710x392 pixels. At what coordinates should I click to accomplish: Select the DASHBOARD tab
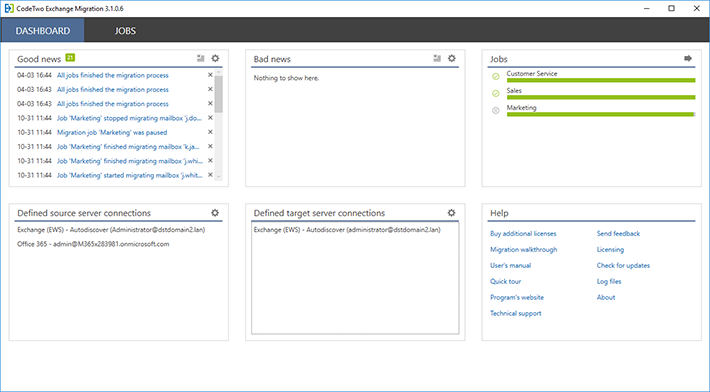43,31
